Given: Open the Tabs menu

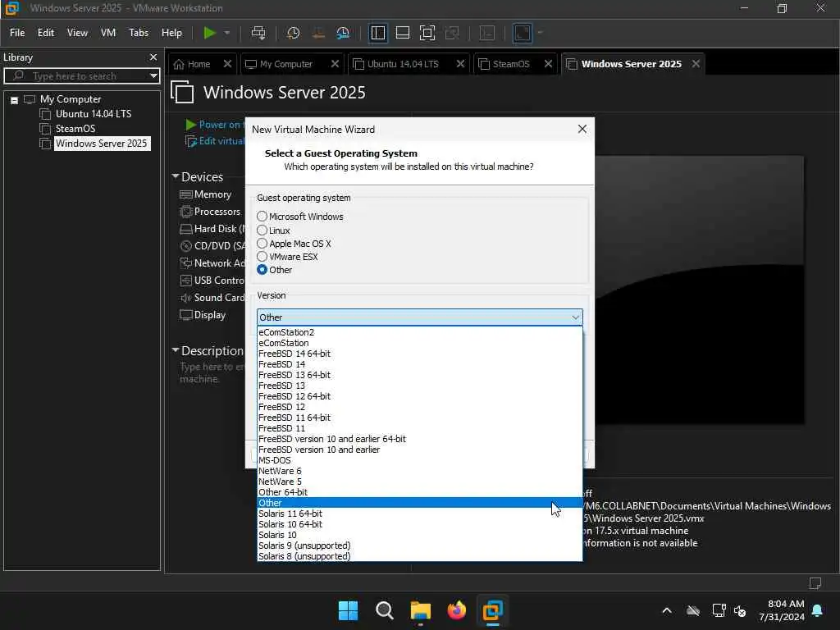Looking at the screenshot, I should (x=139, y=33).
